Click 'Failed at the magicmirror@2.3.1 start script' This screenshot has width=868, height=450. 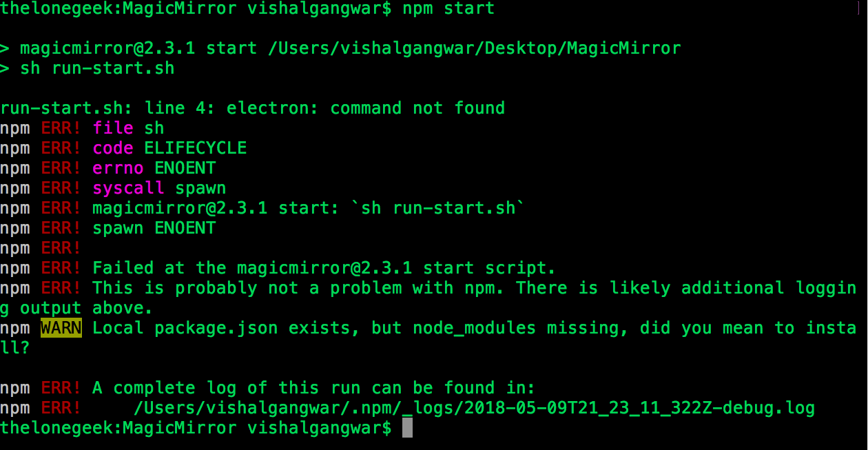click(x=324, y=268)
